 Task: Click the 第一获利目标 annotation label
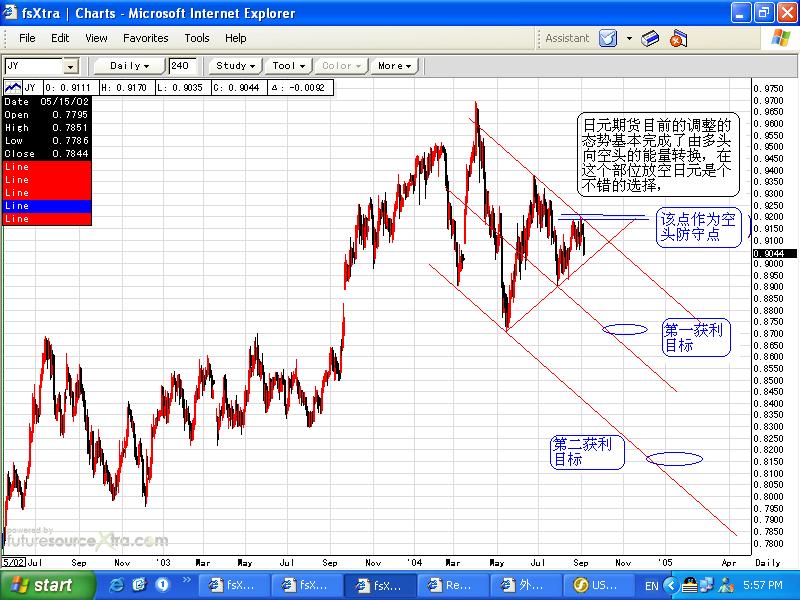pyautogui.click(x=696, y=337)
